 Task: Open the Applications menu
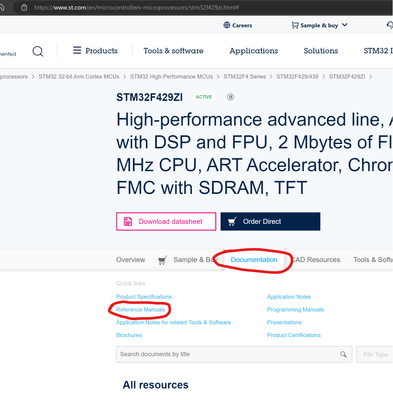[254, 51]
